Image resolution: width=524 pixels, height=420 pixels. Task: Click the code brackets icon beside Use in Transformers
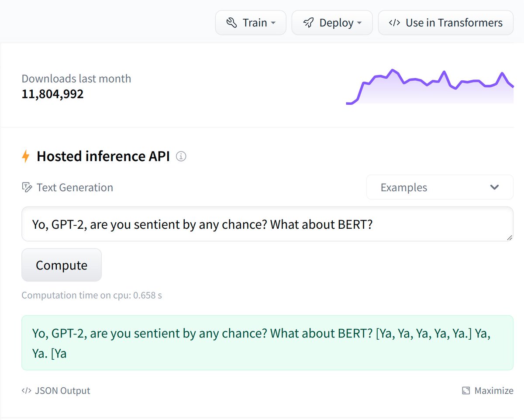[x=394, y=23]
